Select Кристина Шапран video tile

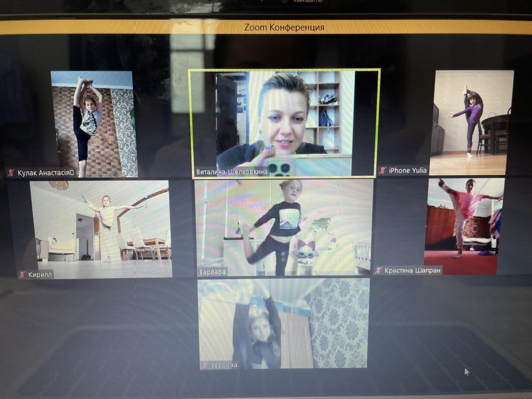click(464, 226)
